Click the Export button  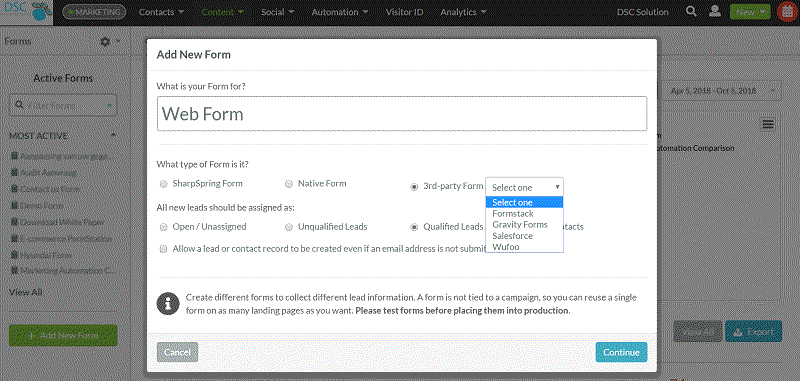click(x=753, y=332)
